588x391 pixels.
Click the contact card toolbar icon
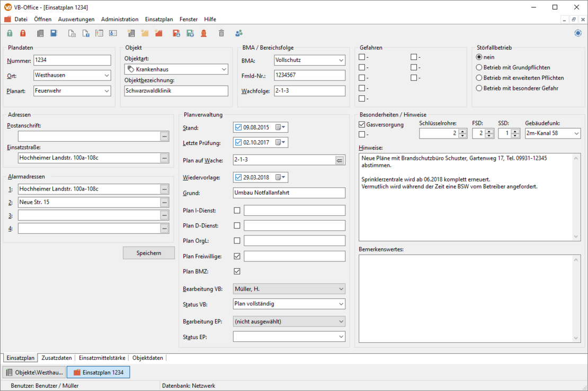tap(113, 33)
